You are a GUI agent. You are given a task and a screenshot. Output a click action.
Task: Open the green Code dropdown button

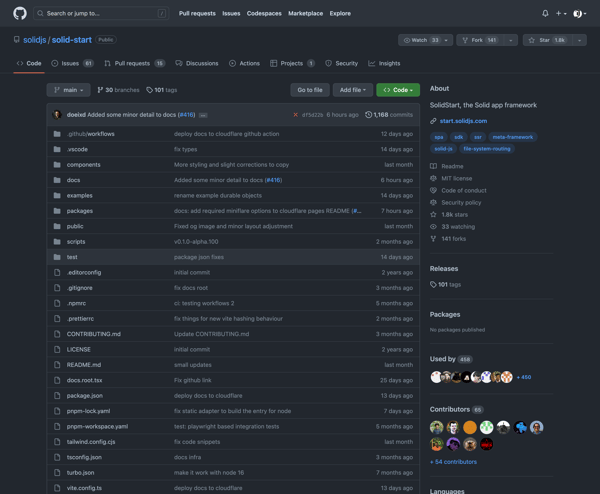tap(398, 90)
